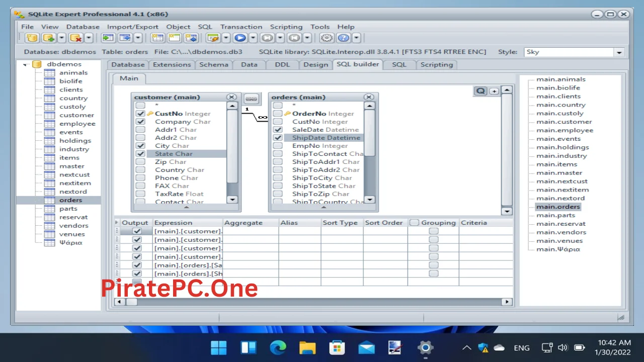Close the orders (main) table box
644x362 pixels.
click(x=369, y=97)
